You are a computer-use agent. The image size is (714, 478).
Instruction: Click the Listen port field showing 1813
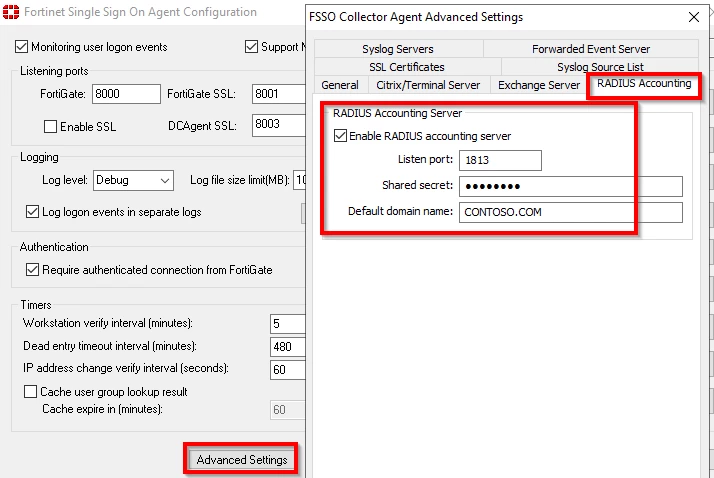pyautogui.click(x=500, y=160)
